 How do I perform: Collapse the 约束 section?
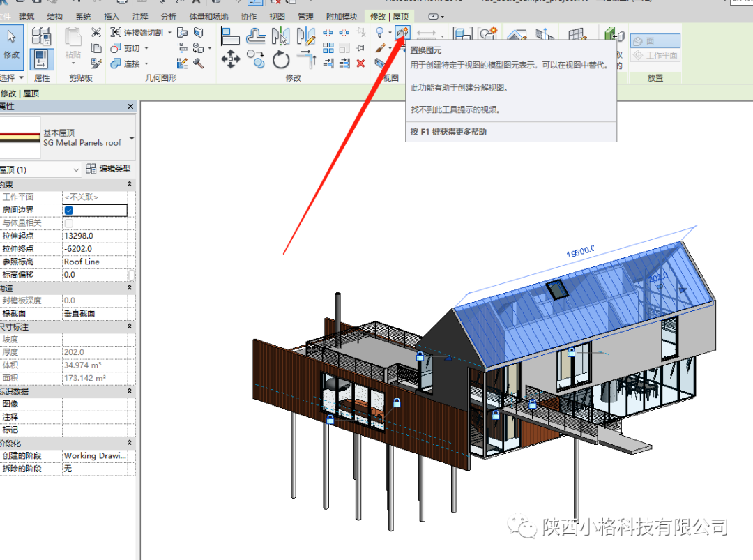pos(129,184)
